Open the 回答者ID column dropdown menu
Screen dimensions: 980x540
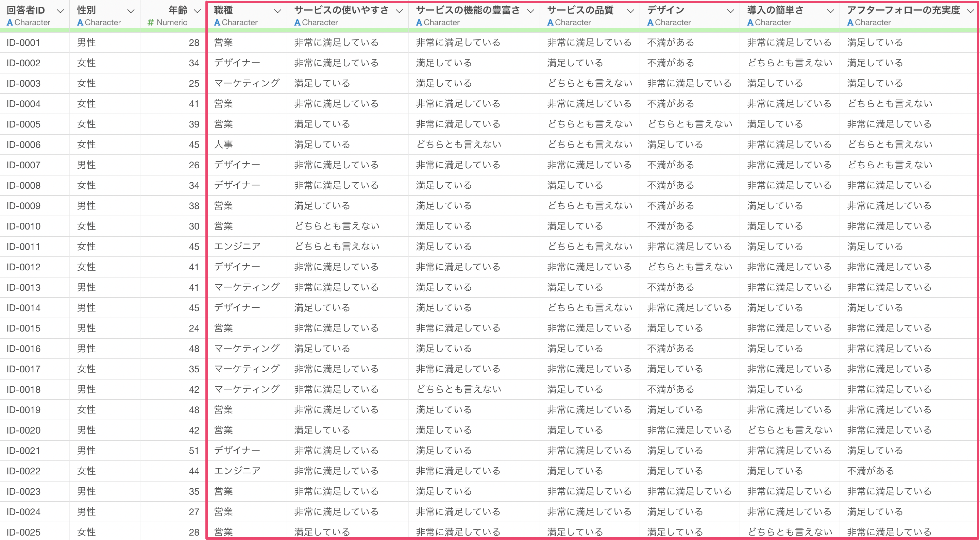pyautogui.click(x=60, y=11)
